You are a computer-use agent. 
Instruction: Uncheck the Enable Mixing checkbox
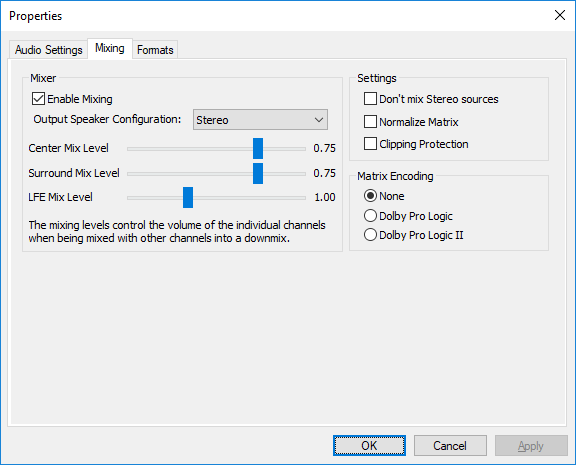(39, 99)
